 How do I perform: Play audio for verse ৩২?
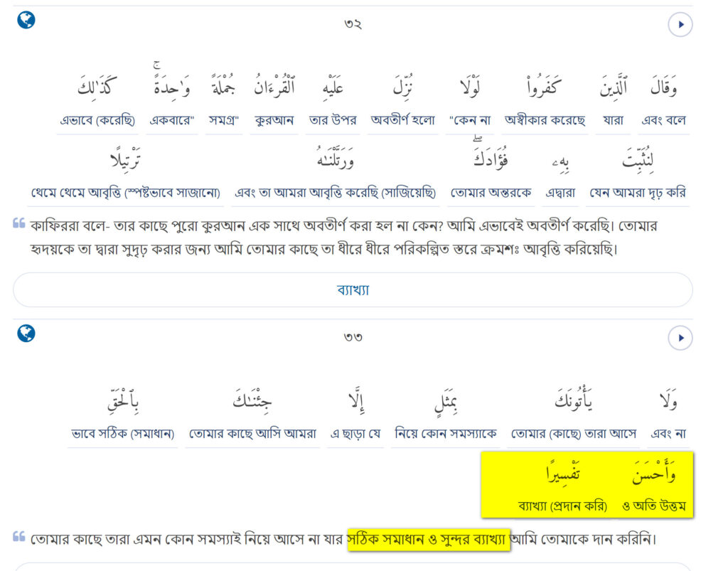coord(680,25)
